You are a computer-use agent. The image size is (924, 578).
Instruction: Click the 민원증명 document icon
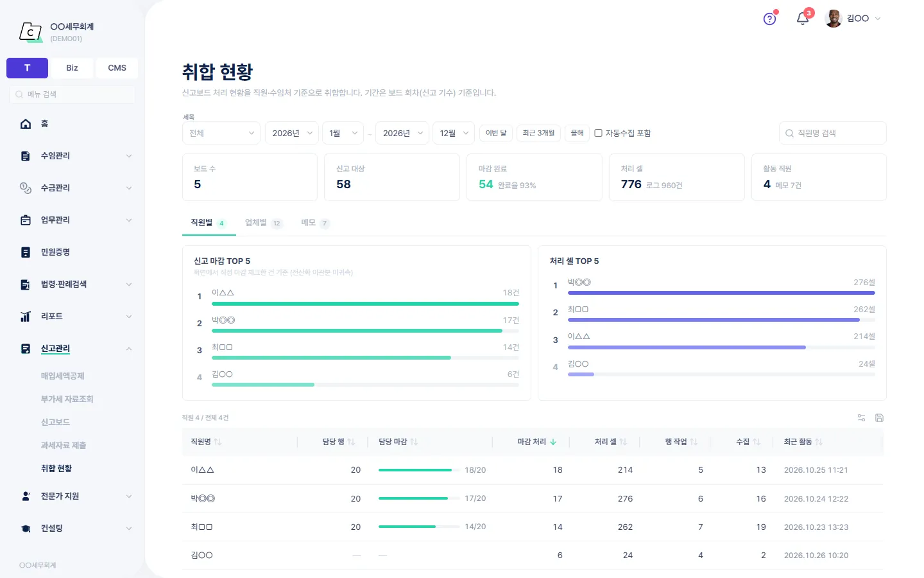pyautogui.click(x=26, y=252)
